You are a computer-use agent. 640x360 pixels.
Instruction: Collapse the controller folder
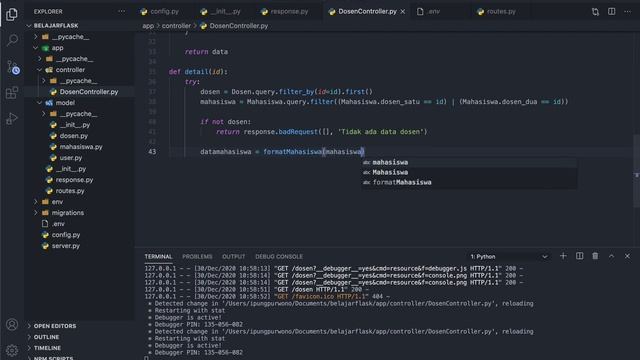click(x=70, y=70)
